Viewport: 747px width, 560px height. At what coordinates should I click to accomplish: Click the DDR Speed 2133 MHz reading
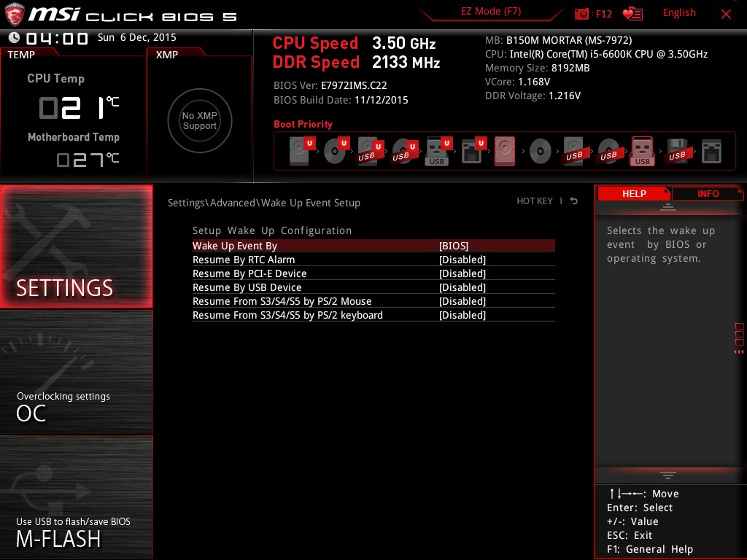[356, 63]
